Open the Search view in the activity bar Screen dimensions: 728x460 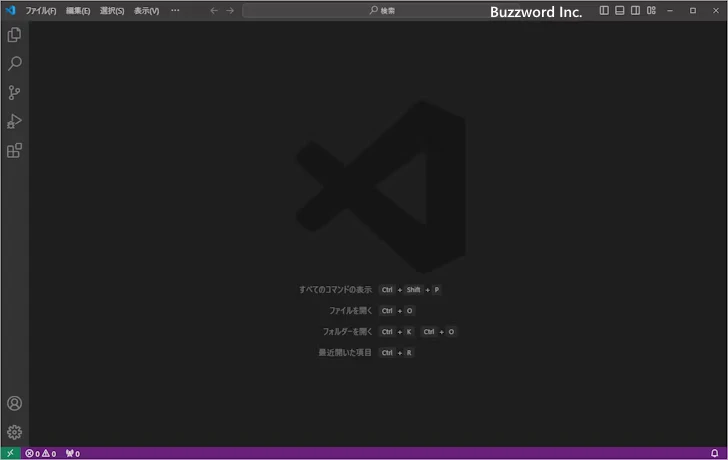(x=14, y=64)
